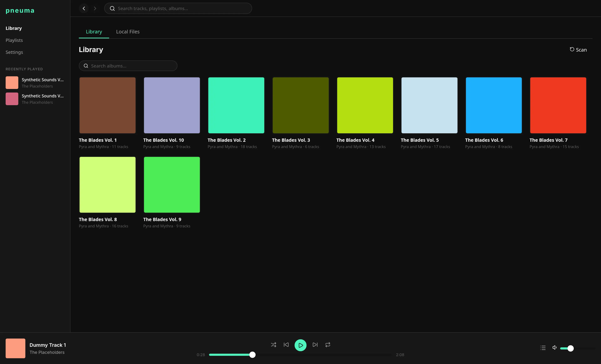The width and height of the screenshot is (601, 364).
Task: Click "Pyra and Mythra · 18 tracks" text
Action: pyautogui.click(x=232, y=147)
